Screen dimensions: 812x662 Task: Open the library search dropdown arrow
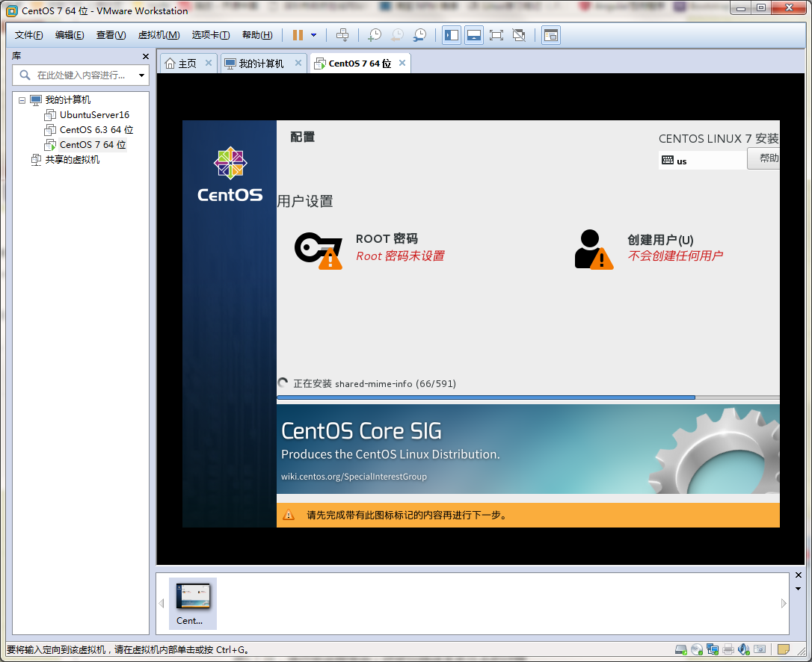141,75
